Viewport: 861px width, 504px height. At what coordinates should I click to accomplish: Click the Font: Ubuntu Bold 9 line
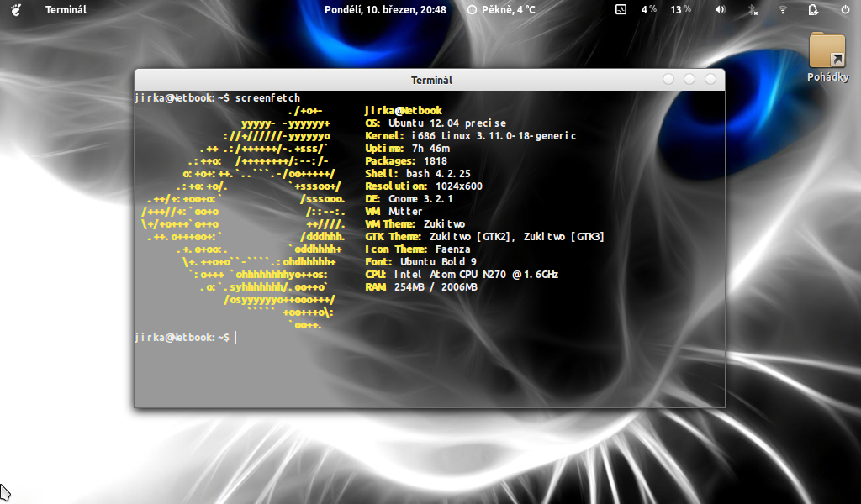pos(420,262)
